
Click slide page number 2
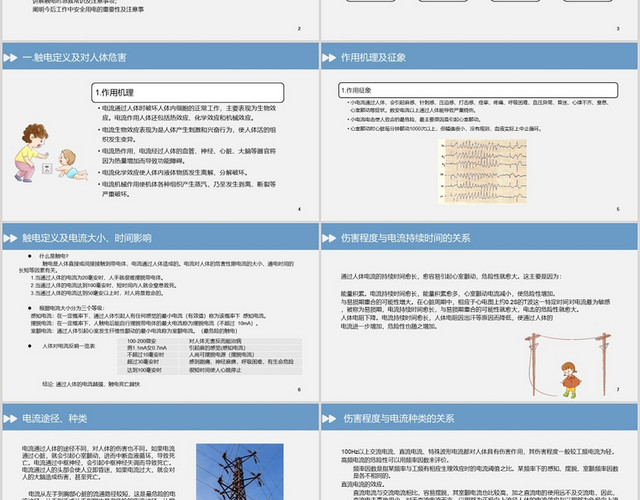(x=299, y=29)
